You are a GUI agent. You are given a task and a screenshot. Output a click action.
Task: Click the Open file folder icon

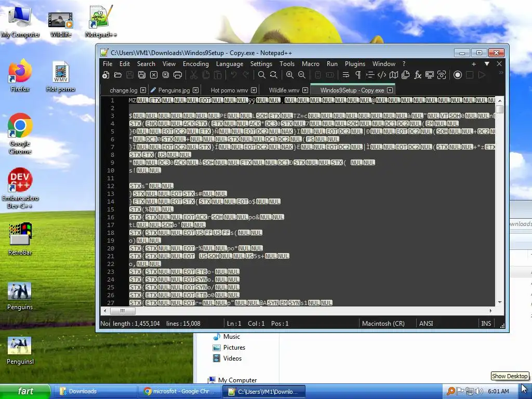118,75
